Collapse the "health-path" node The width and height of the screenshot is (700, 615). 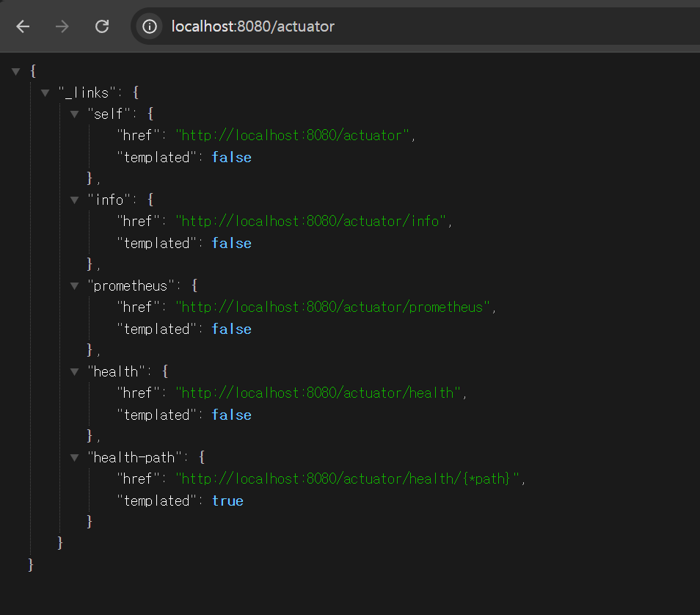tap(75, 457)
